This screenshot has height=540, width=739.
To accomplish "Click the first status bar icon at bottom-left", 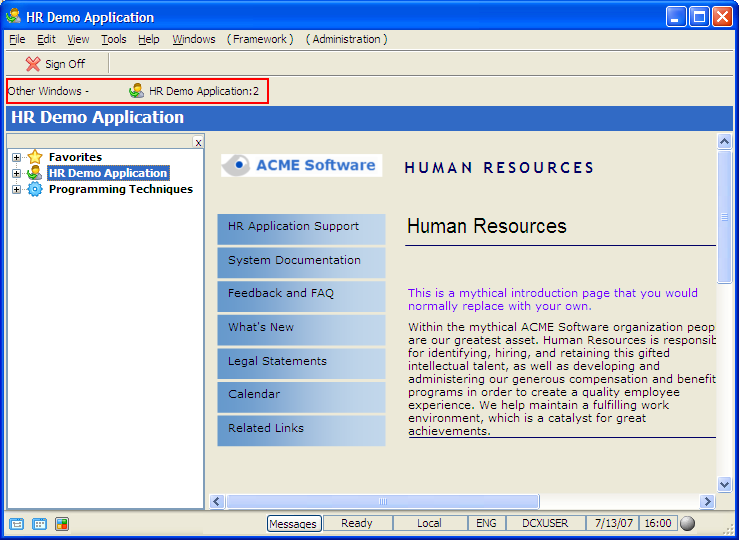I will pyautogui.click(x=16, y=524).
